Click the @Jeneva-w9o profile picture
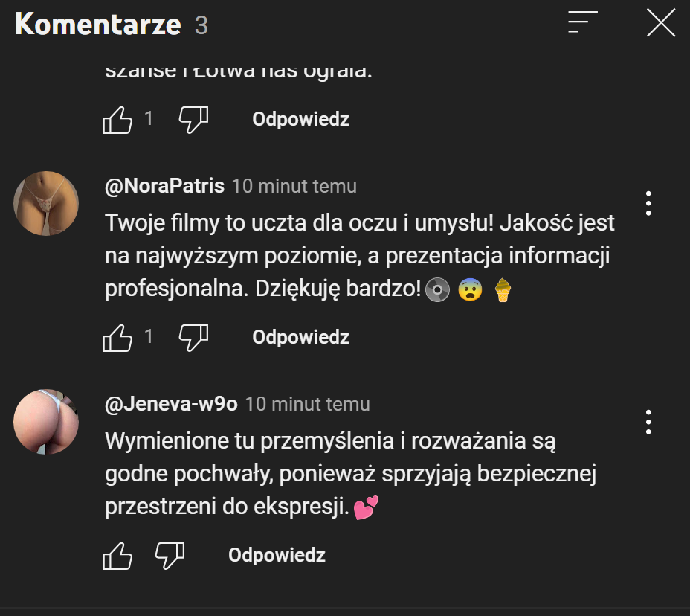The image size is (690, 616). pyautogui.click(x=46, y=421)
